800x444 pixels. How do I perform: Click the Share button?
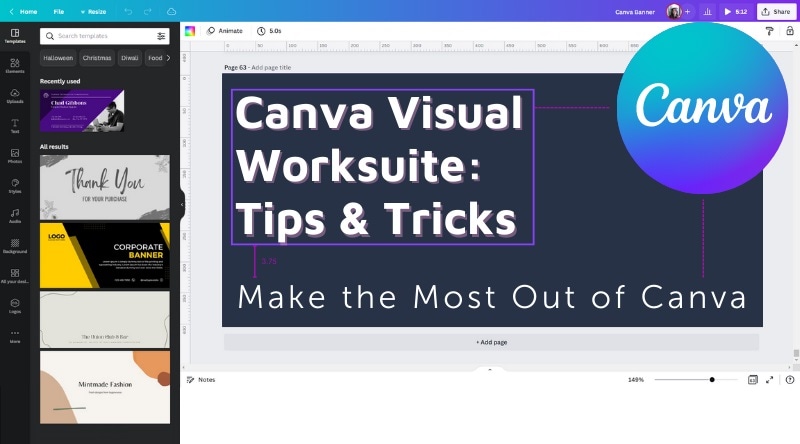(776, 11)
